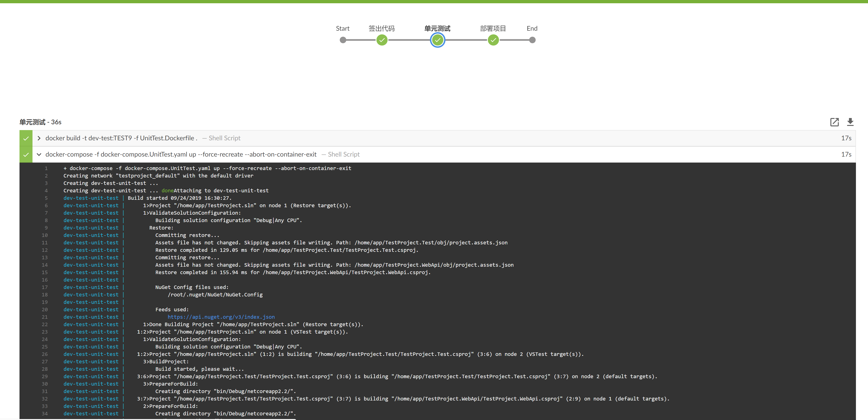Click log line number 1
The width and height of the screenshot is (868, 420).
pos(46,168)
